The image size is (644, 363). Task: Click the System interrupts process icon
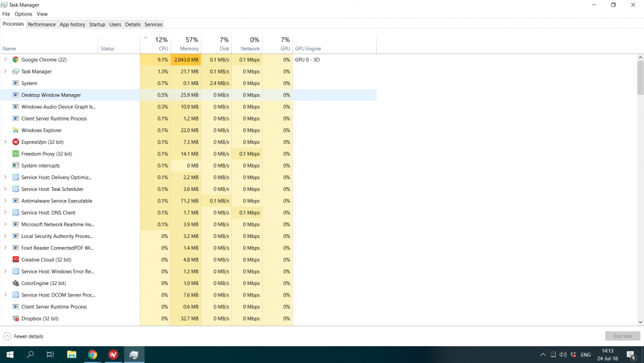[x=15, y=166]
